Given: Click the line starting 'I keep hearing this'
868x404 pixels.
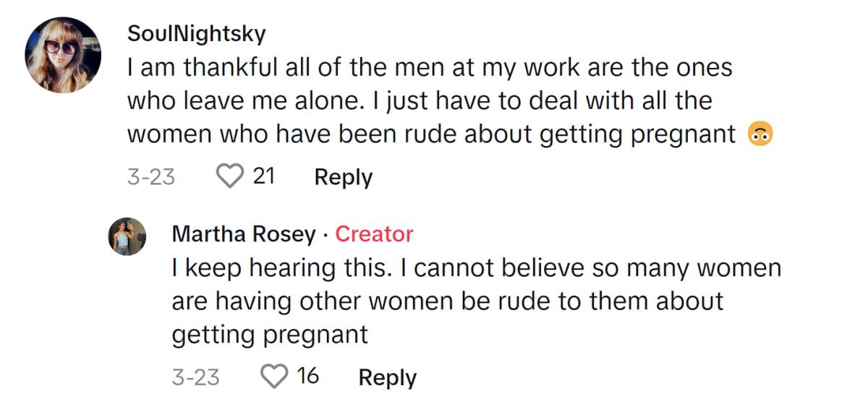Looking at the screenshot, I should [476, 268].
